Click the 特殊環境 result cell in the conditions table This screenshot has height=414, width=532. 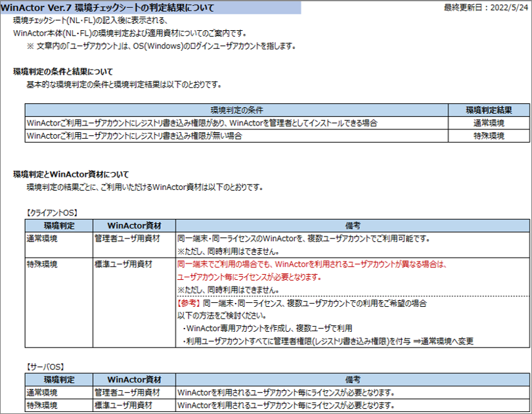coord(489,136)
